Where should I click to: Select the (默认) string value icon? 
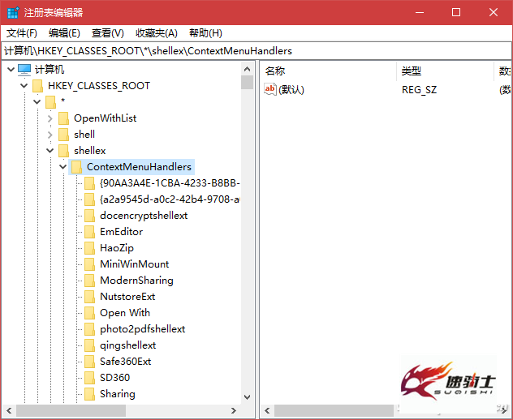tap(270, 89)
